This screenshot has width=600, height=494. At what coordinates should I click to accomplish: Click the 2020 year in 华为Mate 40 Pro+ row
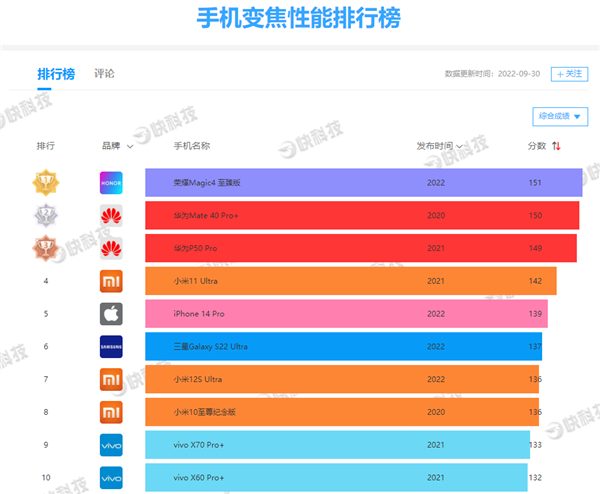coord(436,215)
